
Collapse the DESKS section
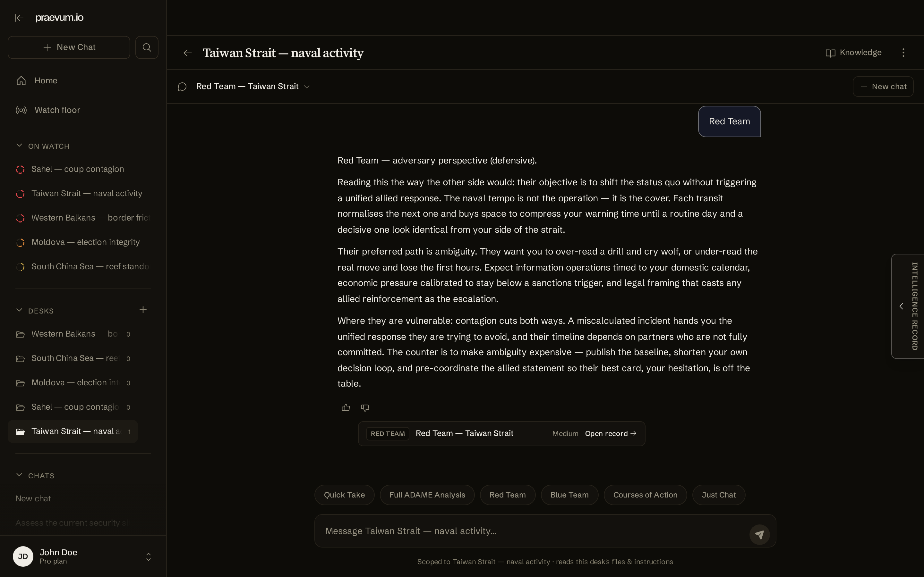19,310
